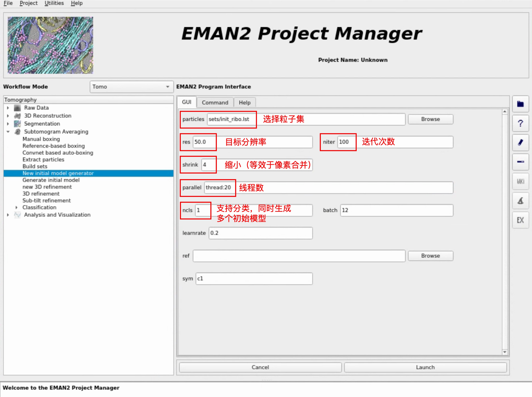Click the 3D Reconstruction tree icon
The width and height of the screenshot is (532, 397).
coord(17,116)
